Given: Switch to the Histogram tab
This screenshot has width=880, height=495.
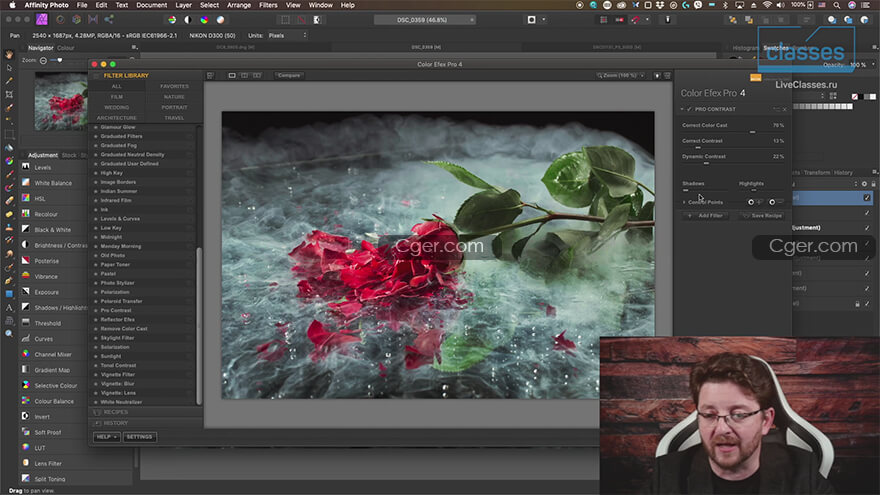Looking at the screenshot, I should click(x=745, y=48).
